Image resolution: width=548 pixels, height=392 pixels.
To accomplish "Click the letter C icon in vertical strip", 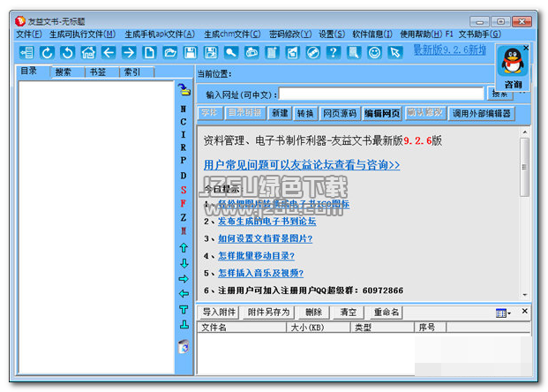I will point(184,122).
